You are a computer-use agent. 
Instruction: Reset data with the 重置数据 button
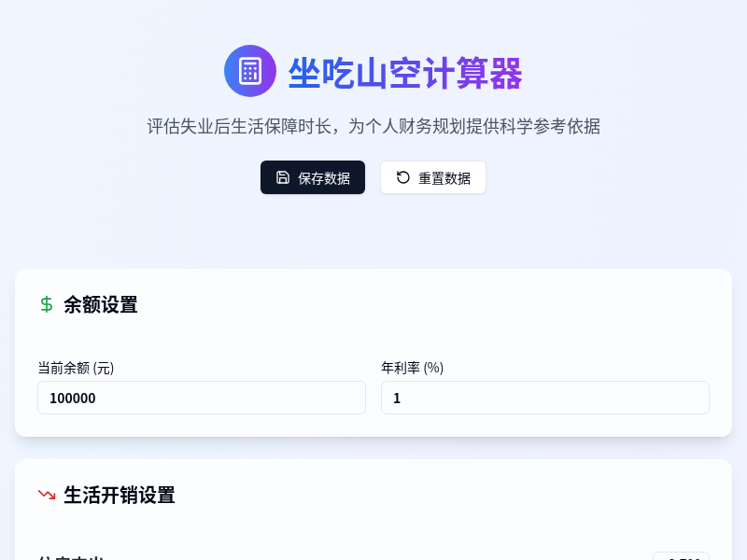pos(433,177)
